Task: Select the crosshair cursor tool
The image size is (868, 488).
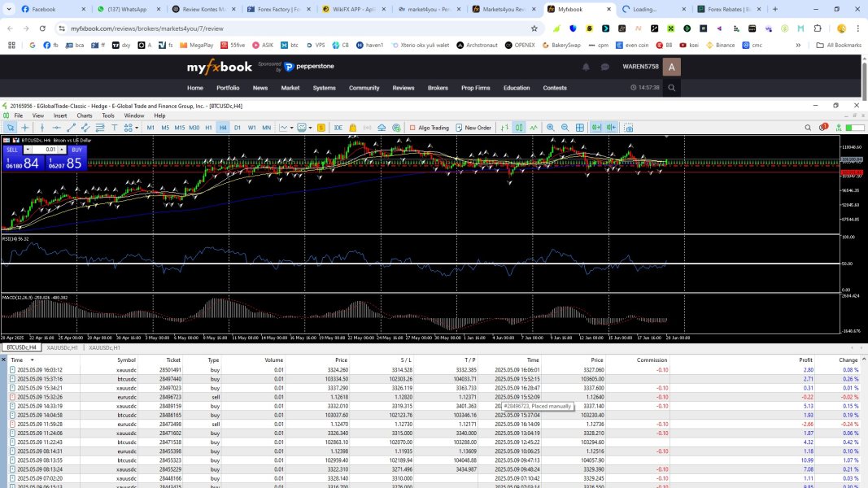Action: coord(25,128)
